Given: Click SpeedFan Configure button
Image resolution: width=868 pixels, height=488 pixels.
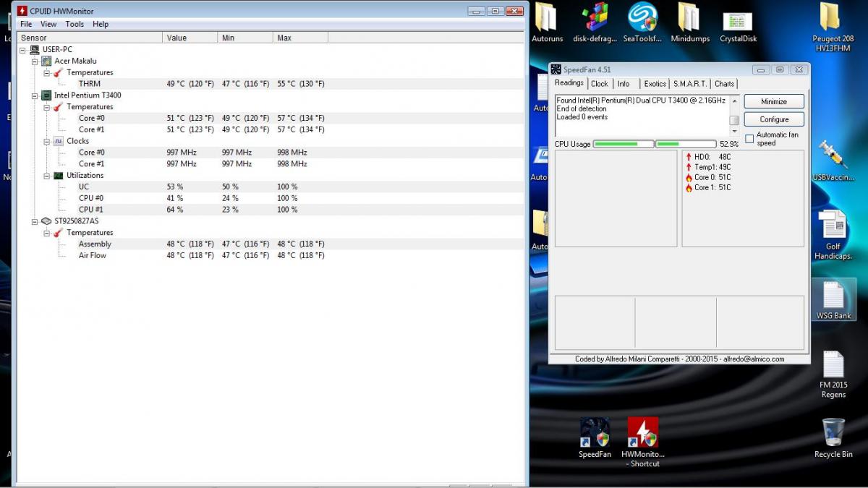Looking at the screenshot, I should (774, 119).
